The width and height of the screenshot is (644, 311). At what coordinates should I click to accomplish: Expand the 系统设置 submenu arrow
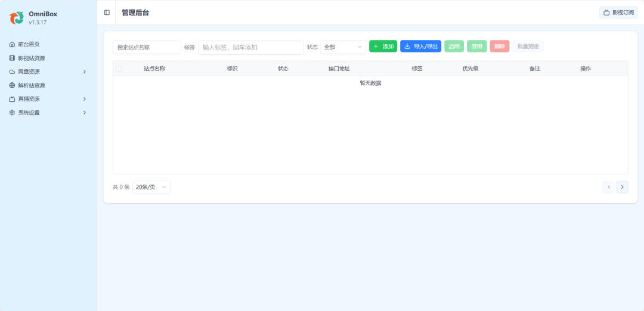coord(84,113)
